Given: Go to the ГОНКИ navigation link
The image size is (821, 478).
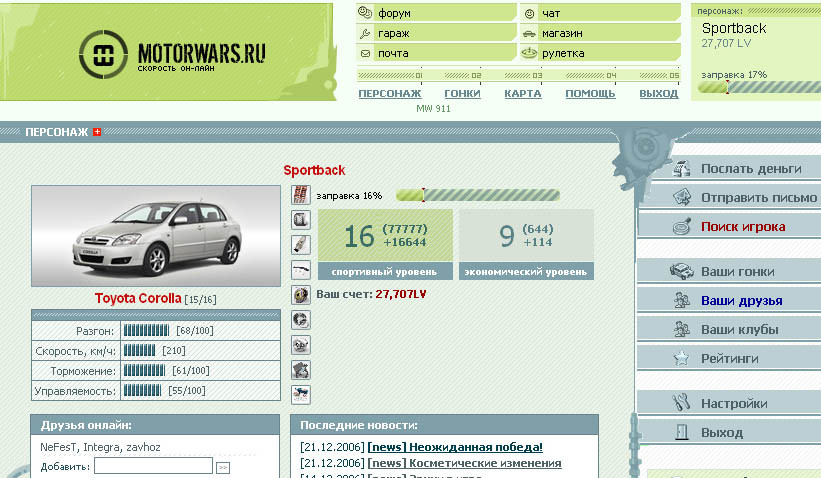Looking at the screenshot, I should click(x=462, y=94).
